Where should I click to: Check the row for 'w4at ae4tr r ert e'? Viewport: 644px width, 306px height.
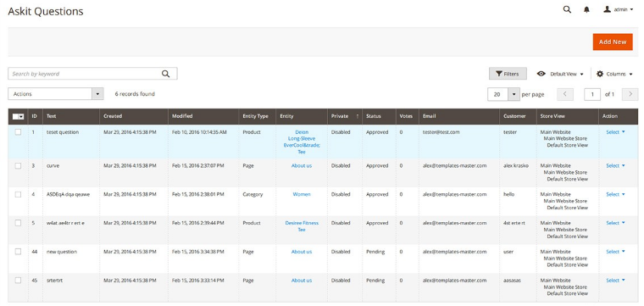18,223
